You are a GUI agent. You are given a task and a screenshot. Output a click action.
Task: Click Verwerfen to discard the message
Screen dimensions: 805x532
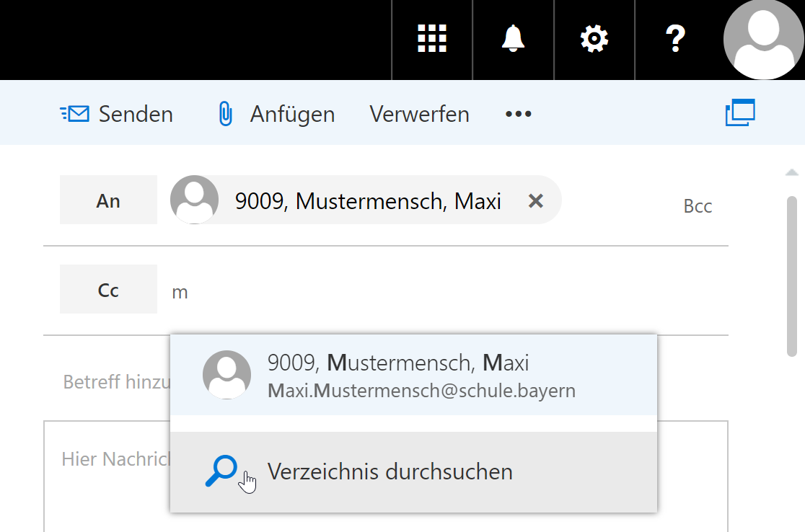(419, 114)
